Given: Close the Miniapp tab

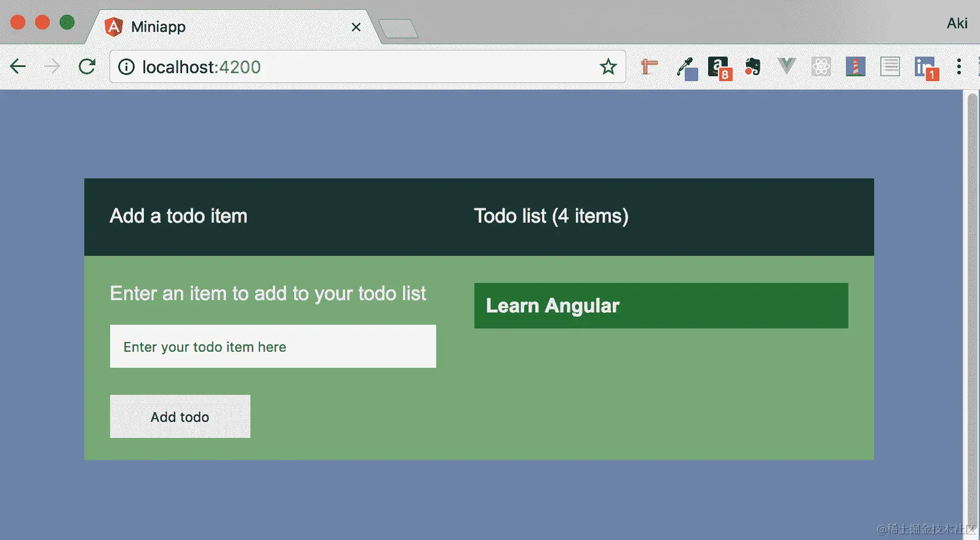Looking at the screenshot, I should 356,27.
